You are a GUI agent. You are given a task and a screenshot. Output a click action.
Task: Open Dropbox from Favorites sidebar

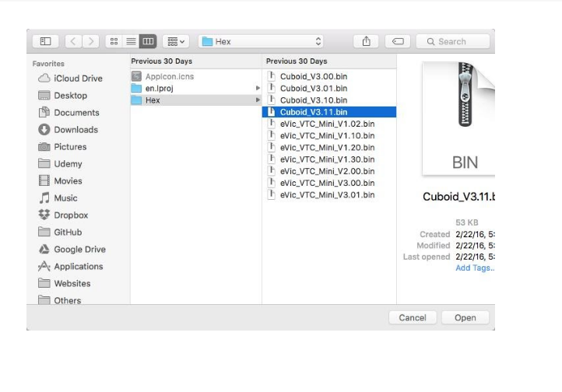tap(63, 215)
